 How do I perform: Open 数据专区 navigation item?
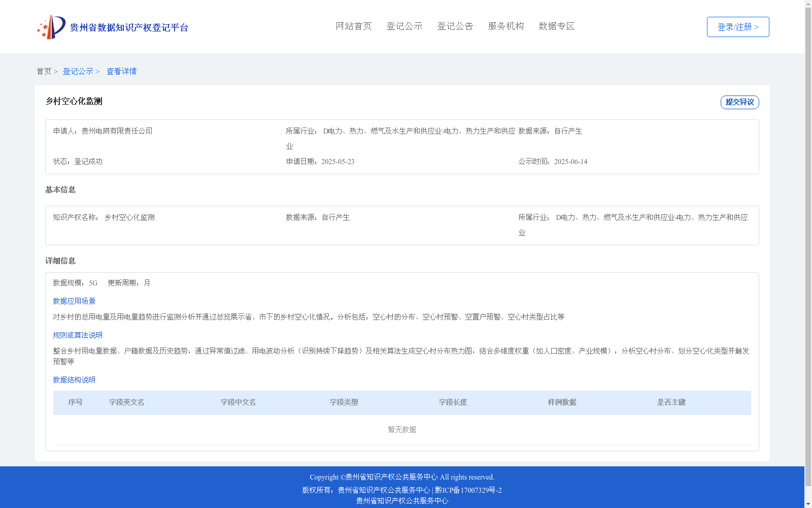tap(557, 26)
